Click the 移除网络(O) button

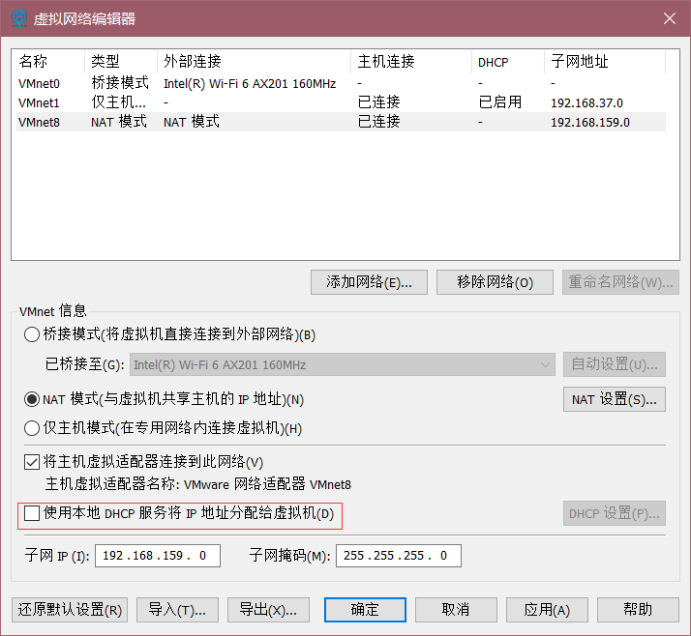point(494,282)
